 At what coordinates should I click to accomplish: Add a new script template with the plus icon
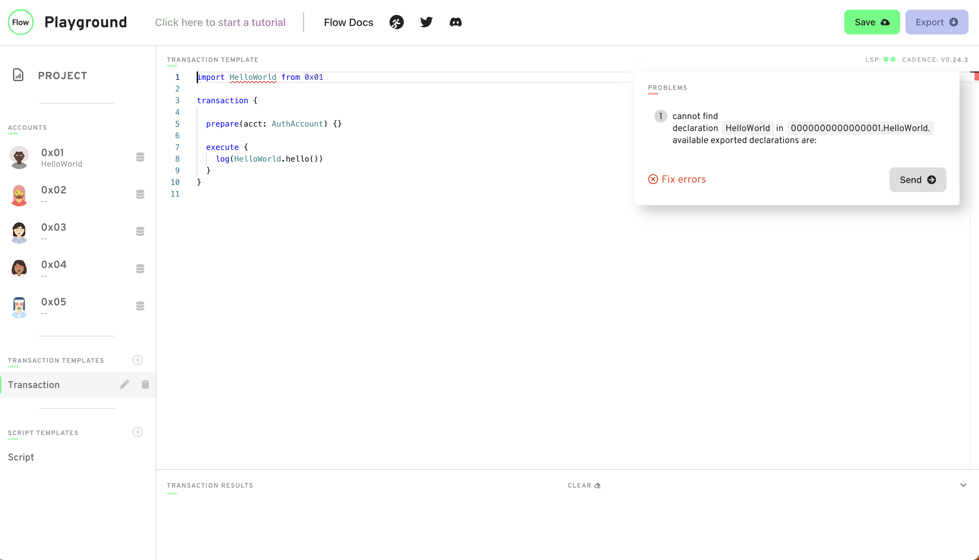(138, 432)
